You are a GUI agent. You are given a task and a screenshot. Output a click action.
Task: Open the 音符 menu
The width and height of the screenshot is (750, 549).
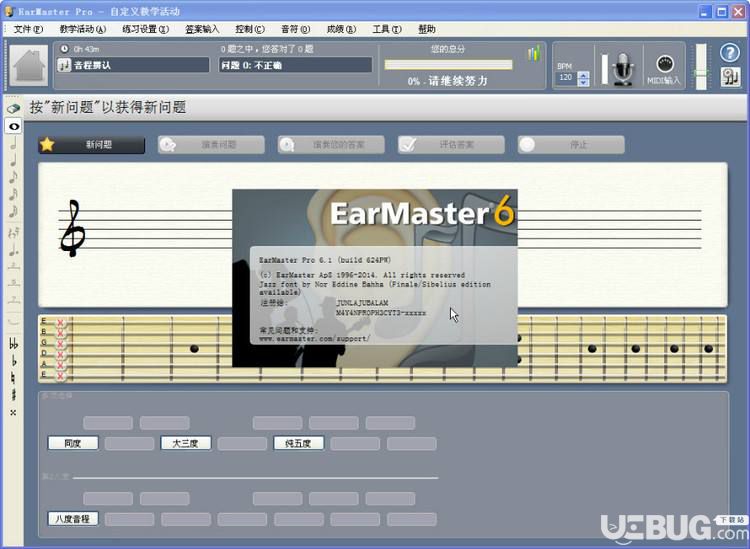[x=296, y=29]
